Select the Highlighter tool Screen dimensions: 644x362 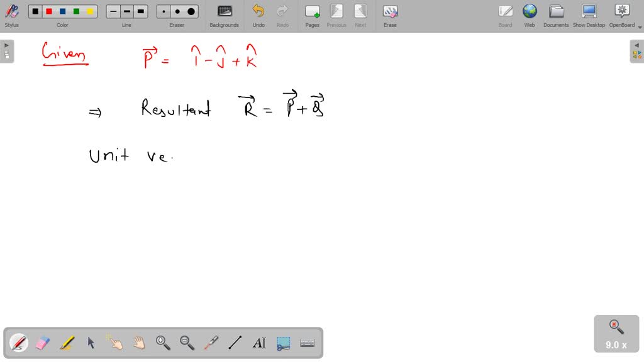[66, 343]
